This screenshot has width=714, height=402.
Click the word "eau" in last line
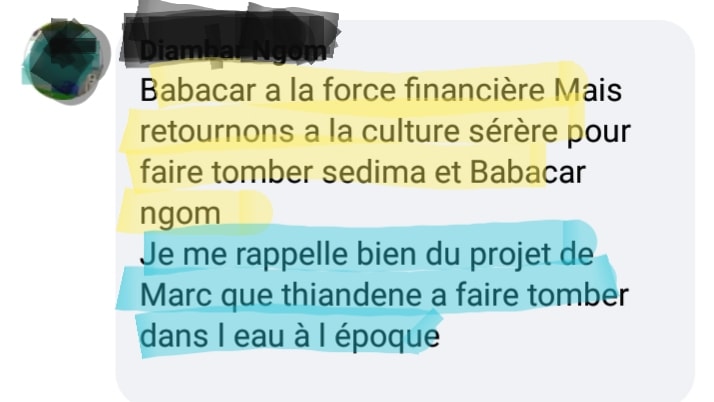[x=260, y=337]
